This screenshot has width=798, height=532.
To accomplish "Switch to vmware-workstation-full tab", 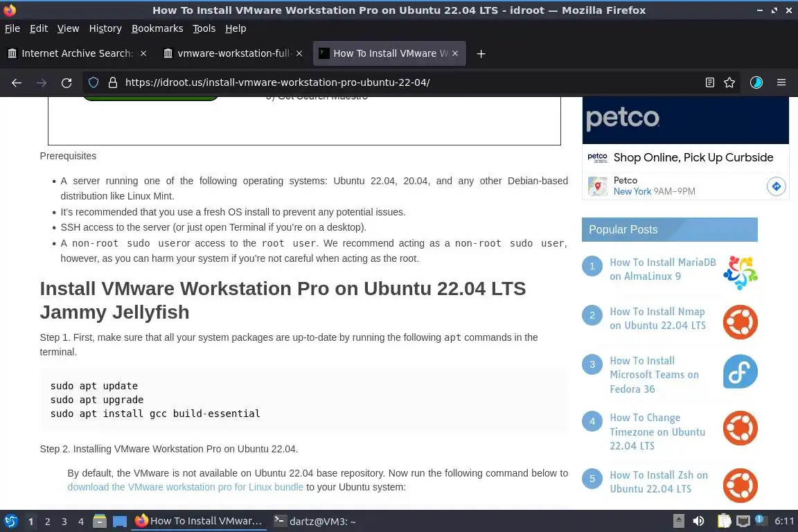I will pyautogui.click(x=233, y=53).
